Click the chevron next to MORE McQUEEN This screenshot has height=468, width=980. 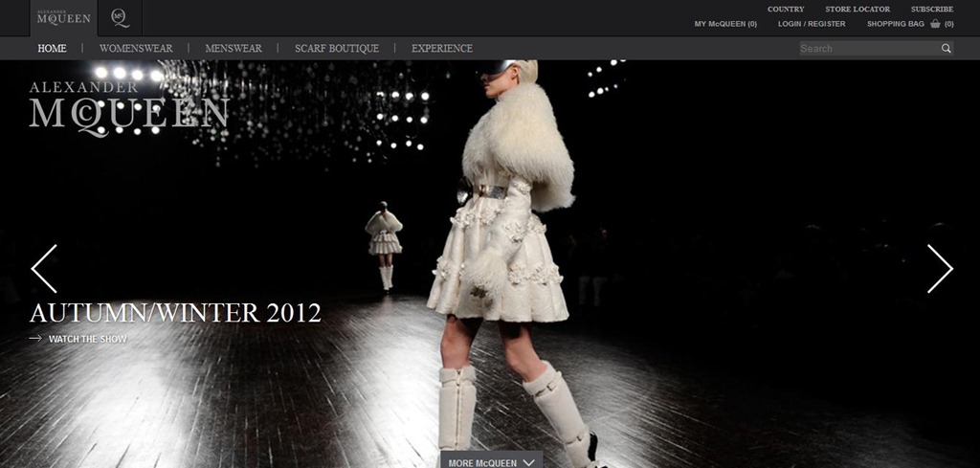[528, 462]
